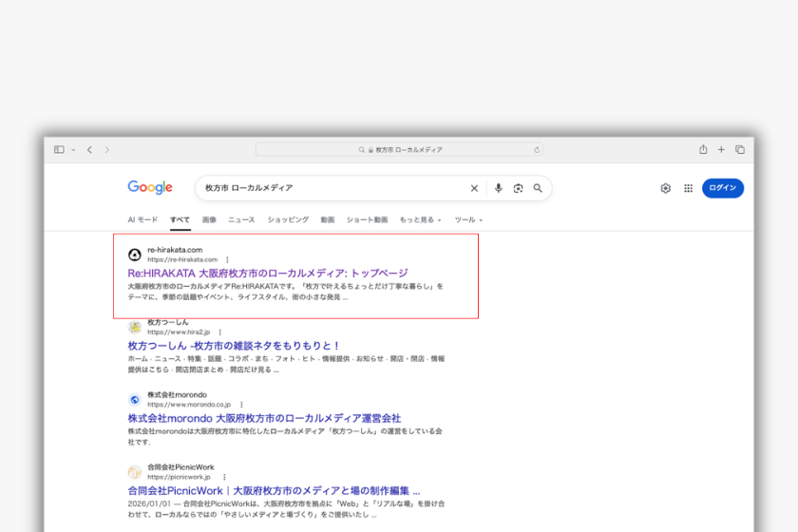Click the https://www.morondo.co.jp URL text
798x532 pixels.
coord(189,405)
